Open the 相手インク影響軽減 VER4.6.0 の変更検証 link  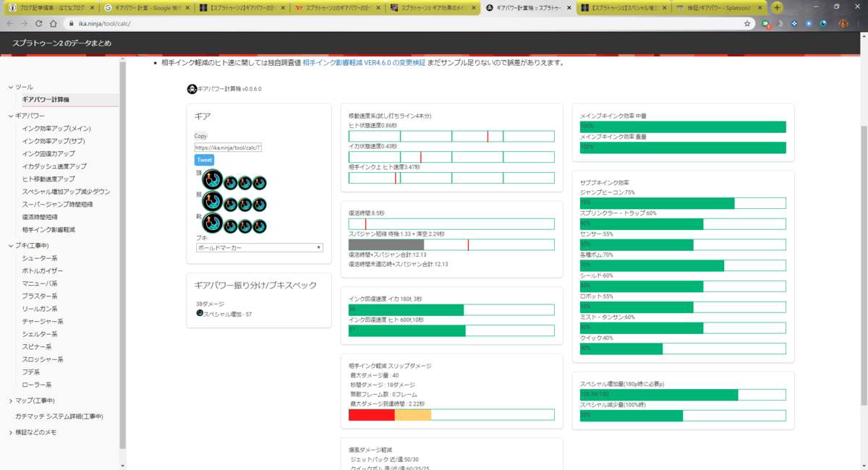[x=364, y=63]
